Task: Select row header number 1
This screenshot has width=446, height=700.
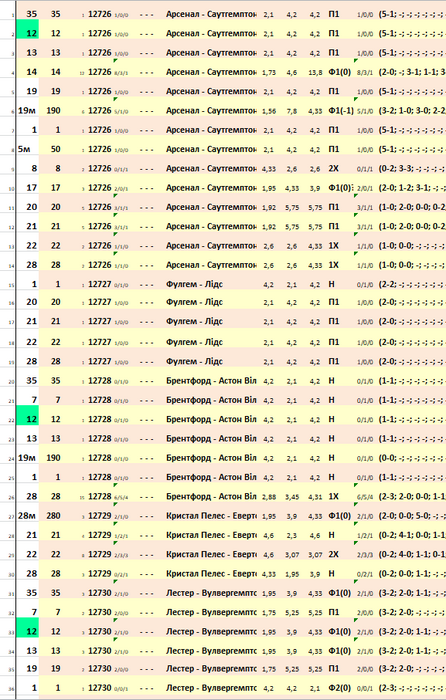Action: tap(12, 16)
